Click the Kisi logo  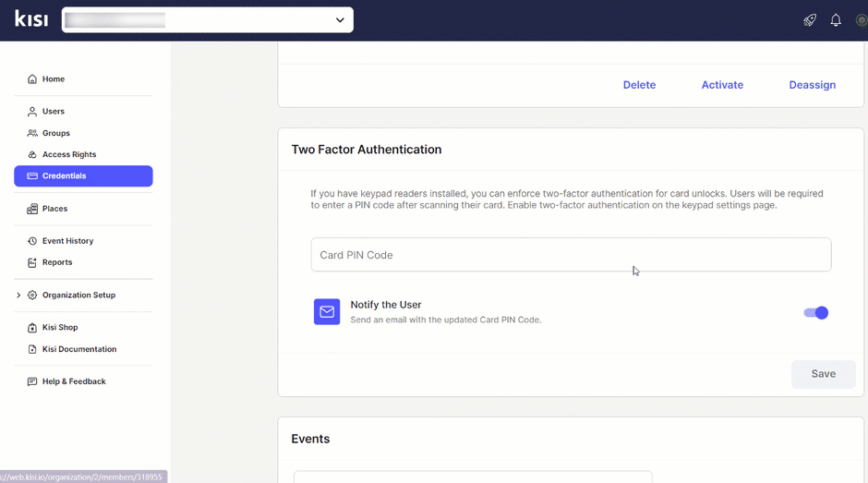click(31, 19)
